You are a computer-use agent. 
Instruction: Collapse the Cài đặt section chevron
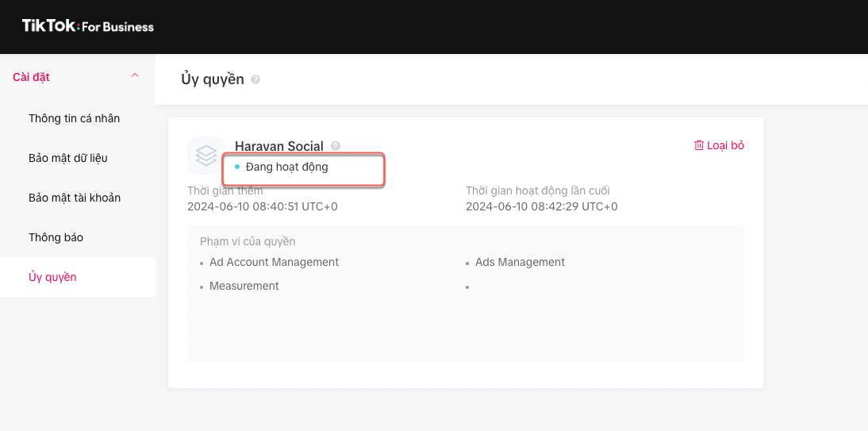135,76
